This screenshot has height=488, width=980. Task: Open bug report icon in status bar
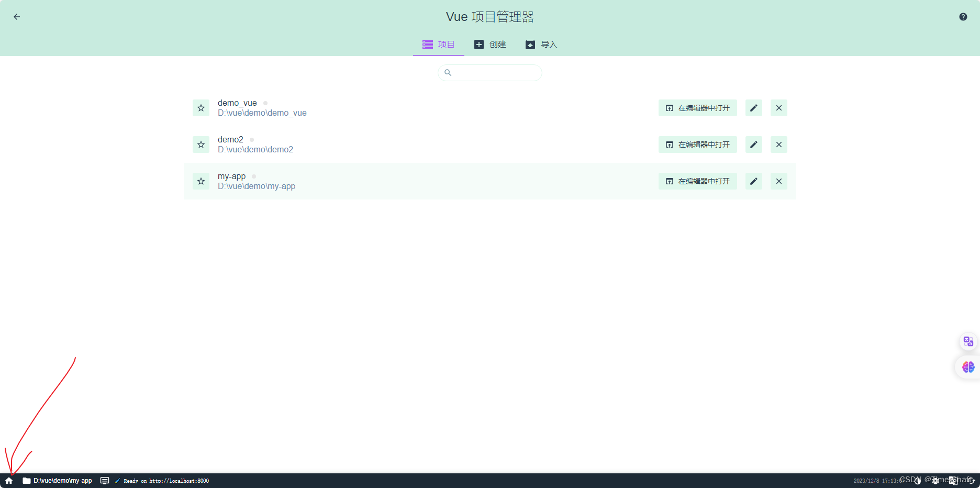click(935, 481)
